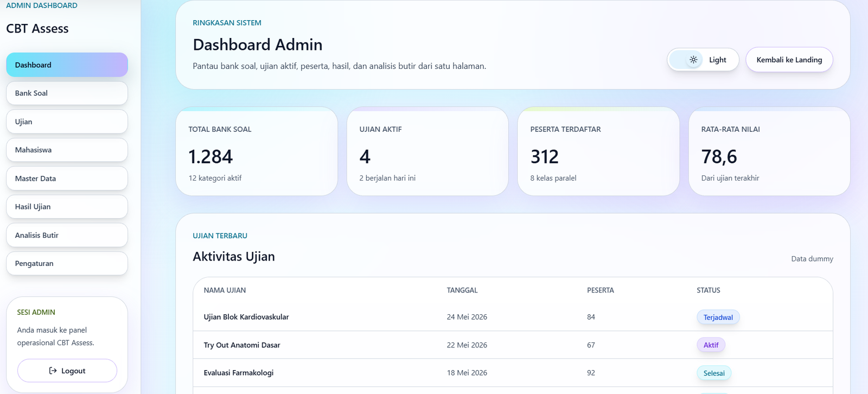The width and height of the screenshot is (868, 394).
Task: Select the Evaluasi Farmakologi row name
Action: click(239, 373)
